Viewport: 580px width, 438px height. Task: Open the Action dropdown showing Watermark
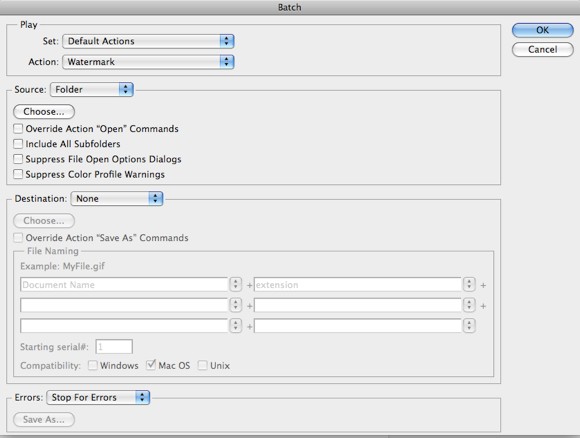click(148, 62)
